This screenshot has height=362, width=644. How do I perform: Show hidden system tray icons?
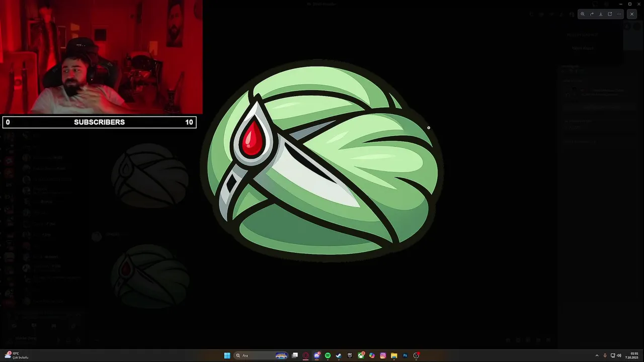(x=597, y=355)
